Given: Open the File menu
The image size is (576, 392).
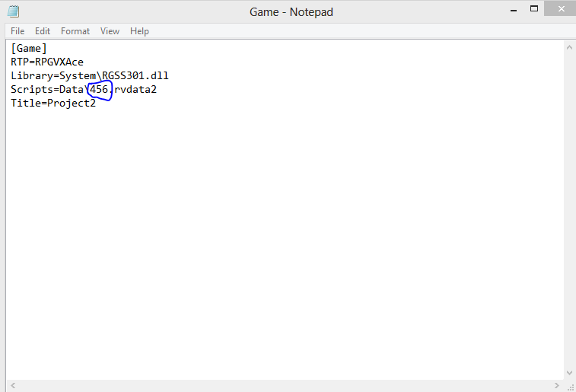Looking at the screenshot, I should 18,31.
